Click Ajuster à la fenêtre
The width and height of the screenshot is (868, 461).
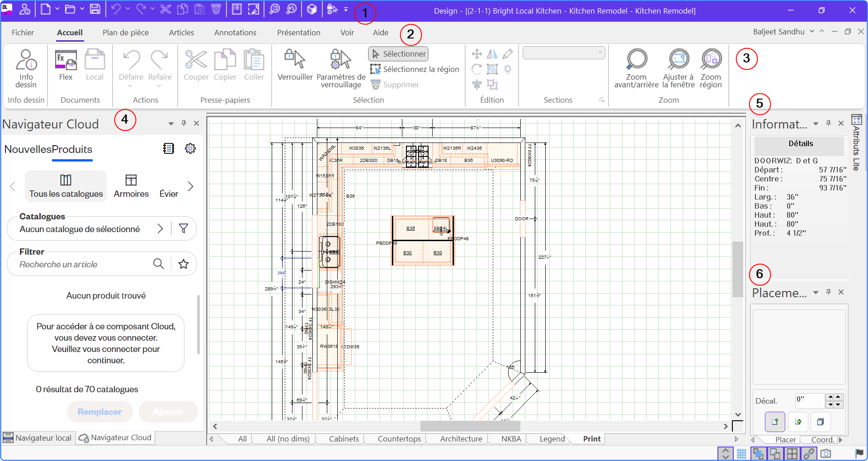pyautogui.click(x=679, y=68)
